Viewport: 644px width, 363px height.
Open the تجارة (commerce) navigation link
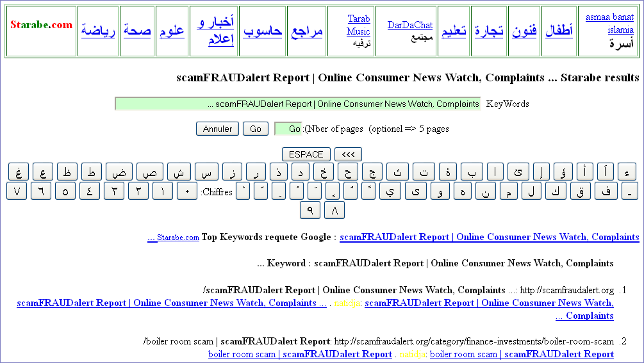489,30
